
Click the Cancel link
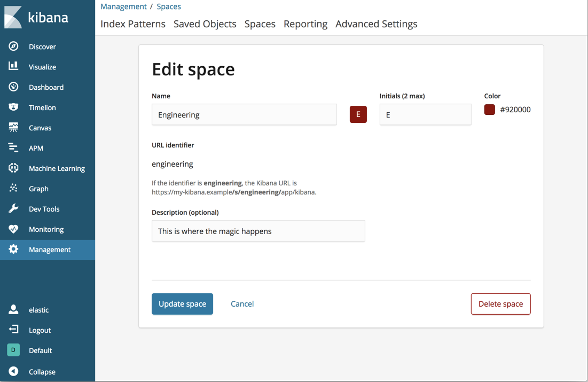[242, 304]
